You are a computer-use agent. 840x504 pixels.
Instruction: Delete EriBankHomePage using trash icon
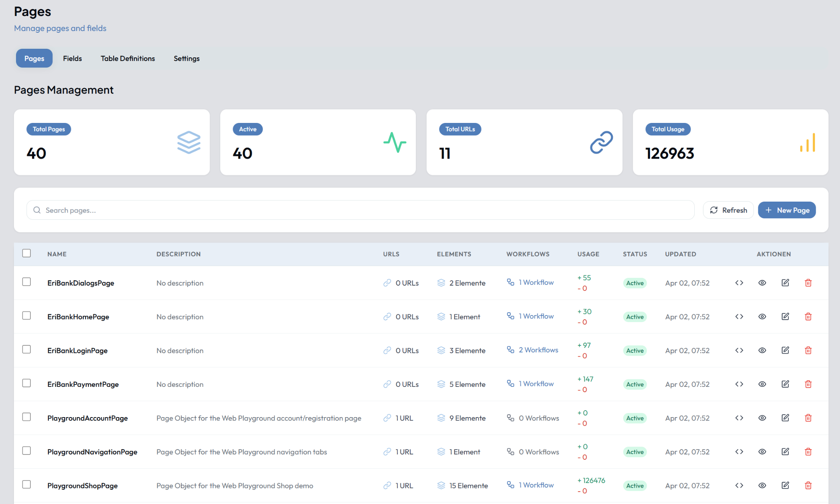click(808, 316)
